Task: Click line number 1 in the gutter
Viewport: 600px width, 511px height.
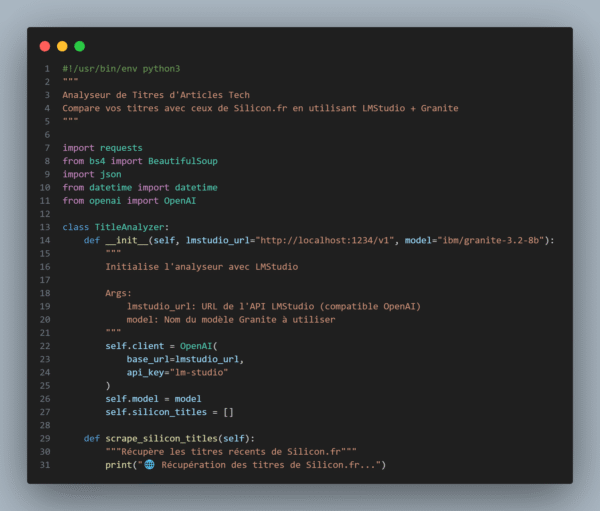Action: pyautogui.click(x=47, y=69)
